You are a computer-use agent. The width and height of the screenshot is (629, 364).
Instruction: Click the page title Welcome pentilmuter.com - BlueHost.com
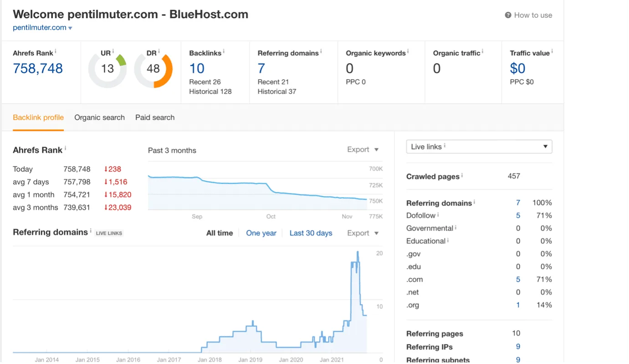click(130, 14)
